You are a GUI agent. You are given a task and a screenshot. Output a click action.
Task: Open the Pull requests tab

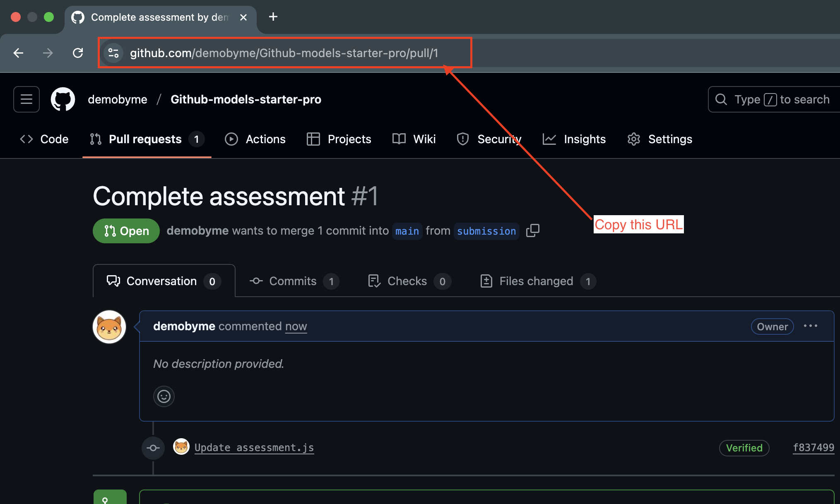[147, 139]
